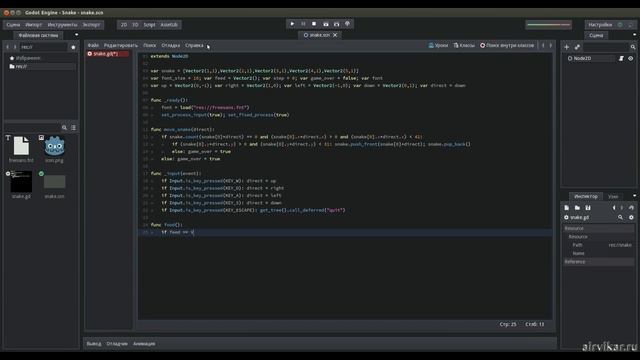Select the Избранное tree item
The height and width of the screenshot is (360, 640).
coord(28,58)
